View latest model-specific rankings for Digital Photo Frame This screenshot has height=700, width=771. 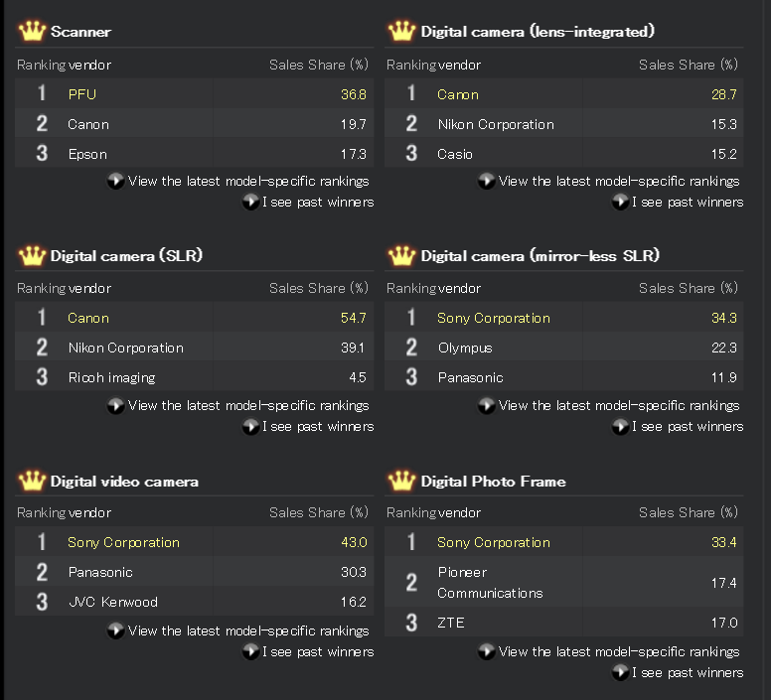619,652
